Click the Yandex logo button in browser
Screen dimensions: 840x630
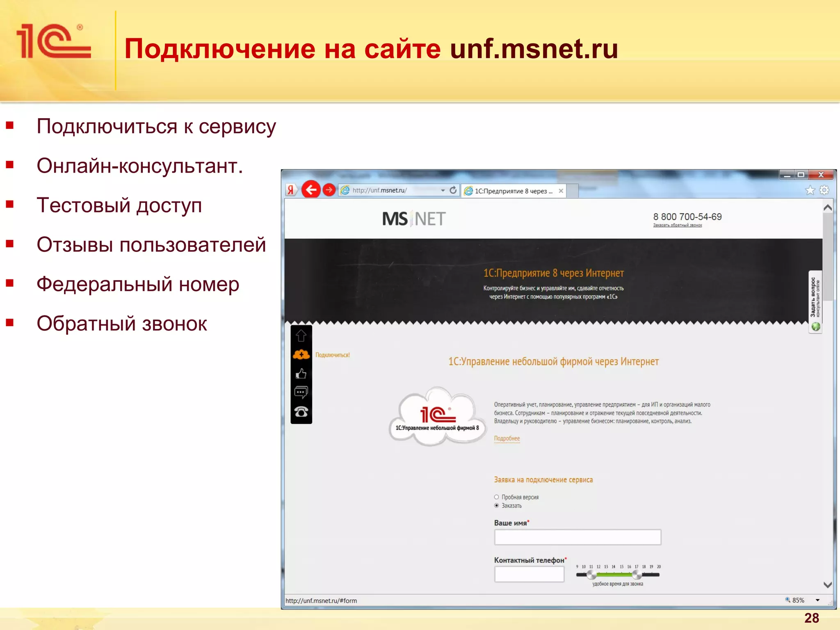(290, 190)
